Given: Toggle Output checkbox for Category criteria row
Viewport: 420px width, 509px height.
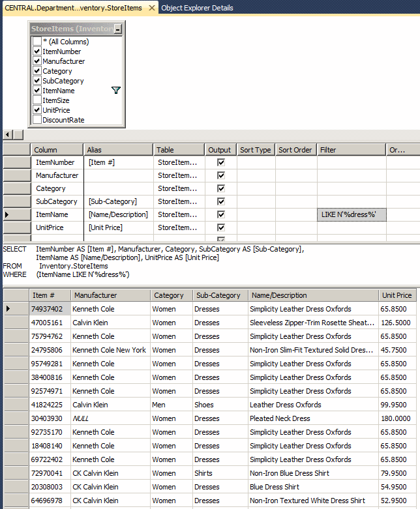Looking at the screenshot, I should pos(221,188).
